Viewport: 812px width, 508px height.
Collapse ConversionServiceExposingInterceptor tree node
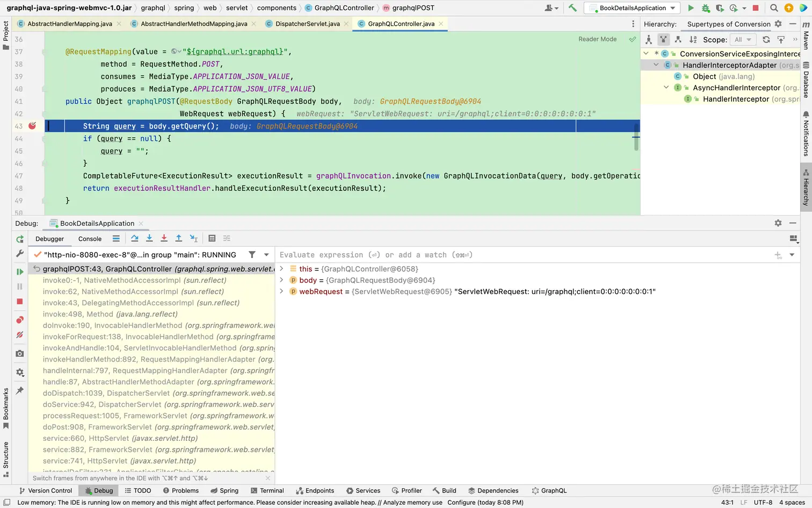tap(647, 54)
